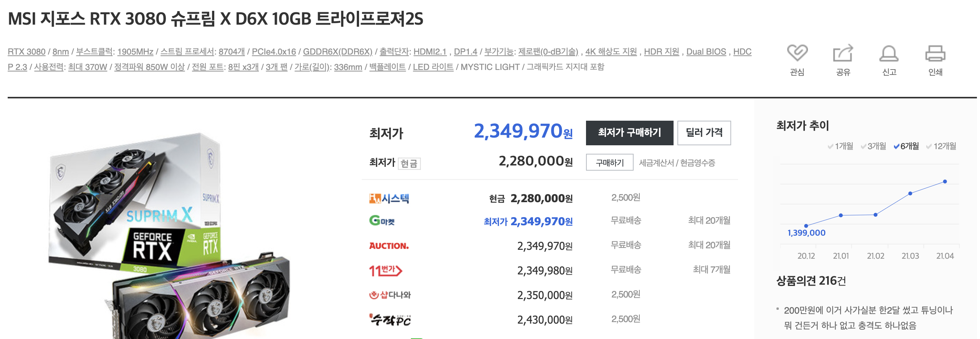Open the 최대 370W power usage link
This screenshot has width=980, height=339.
pyautogui.click(x=88, y=67)
